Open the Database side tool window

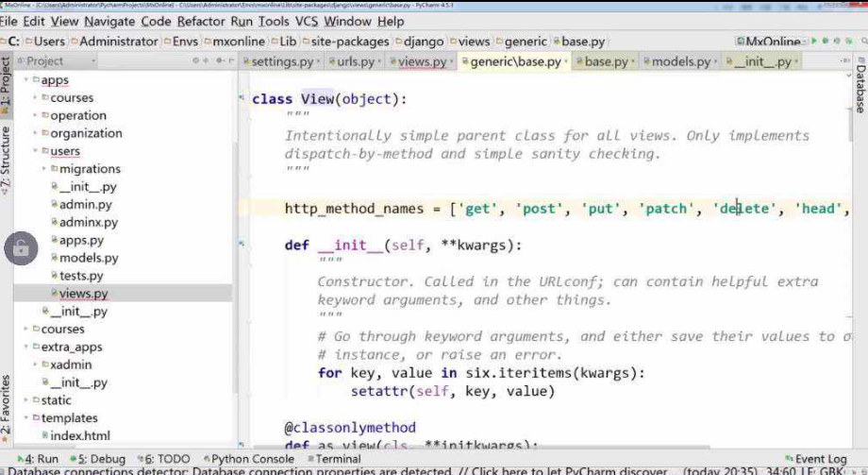click(x=860, y=85)
